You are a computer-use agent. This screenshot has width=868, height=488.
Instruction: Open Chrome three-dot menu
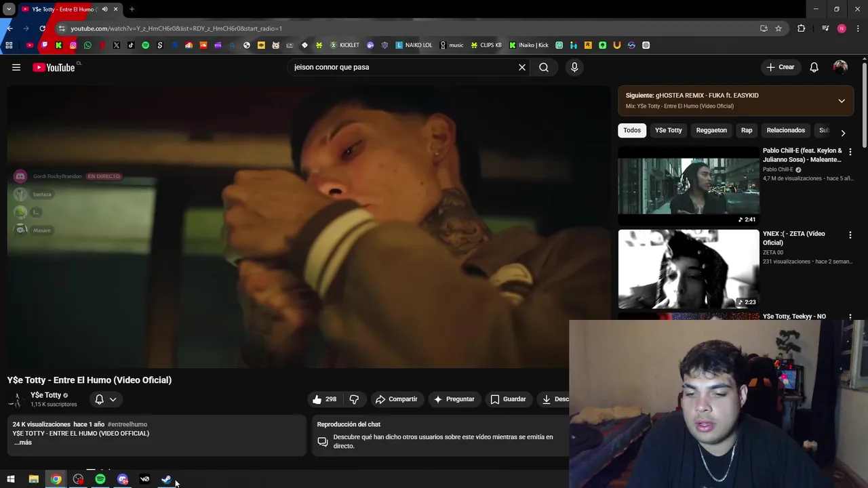(858, 28)
